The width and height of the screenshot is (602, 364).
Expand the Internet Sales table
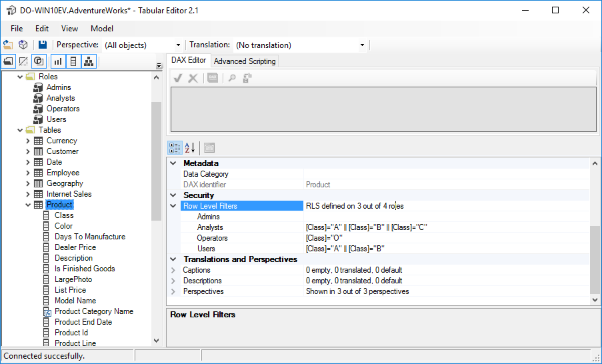click(x=27, y=194)
